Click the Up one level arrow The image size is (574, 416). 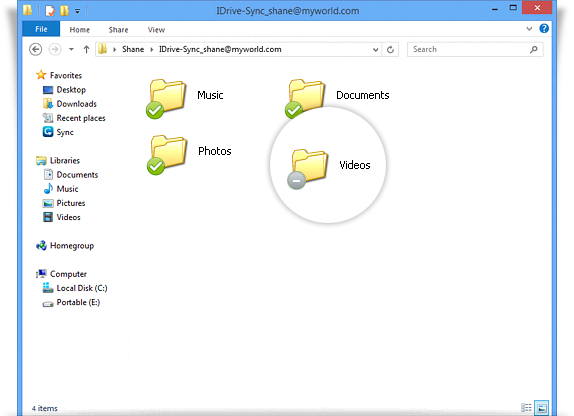[x=86, y=49]
